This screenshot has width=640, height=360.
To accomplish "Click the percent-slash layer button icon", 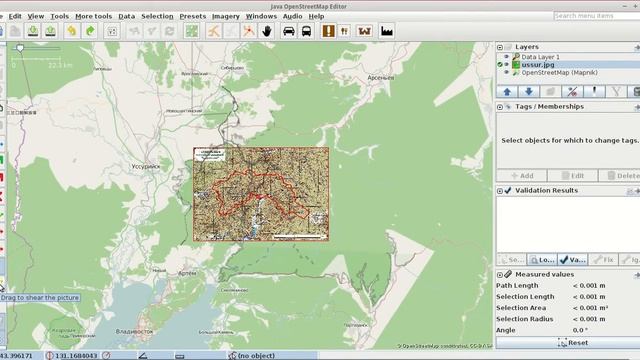I will [572, 92].
